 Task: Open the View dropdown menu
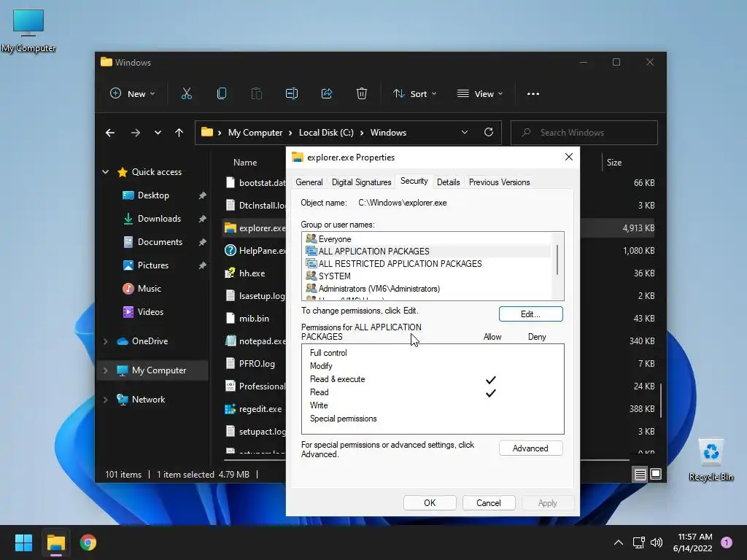coord(480,94)
